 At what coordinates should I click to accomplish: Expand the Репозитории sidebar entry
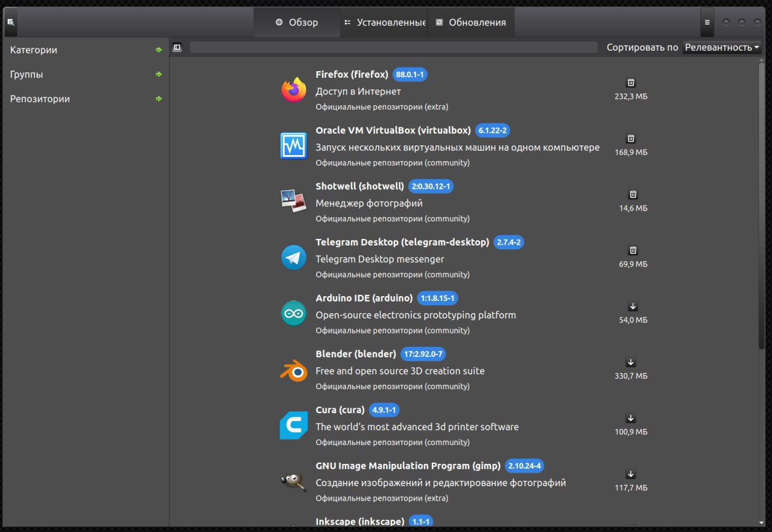(x=86, y=99)
